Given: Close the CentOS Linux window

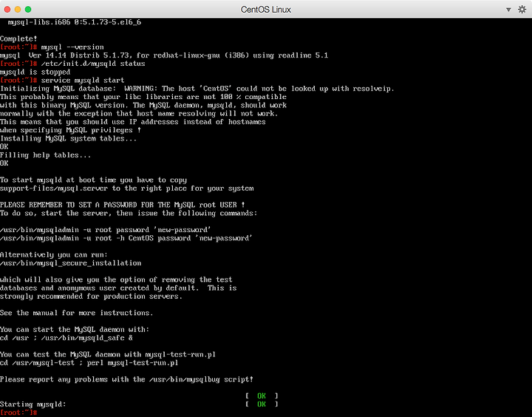Looking at the screenshot, I should 7,9.
